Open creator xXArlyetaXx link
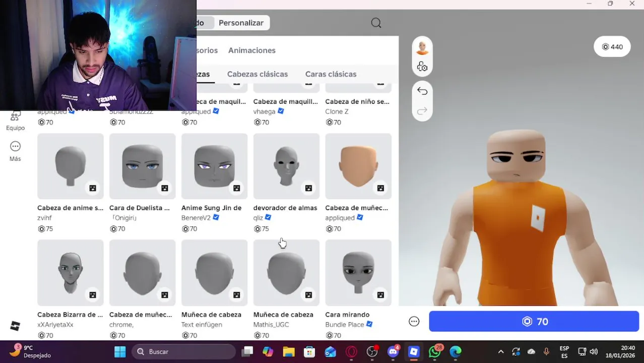This screenshot has height=363, width=644. click(55, 325)
